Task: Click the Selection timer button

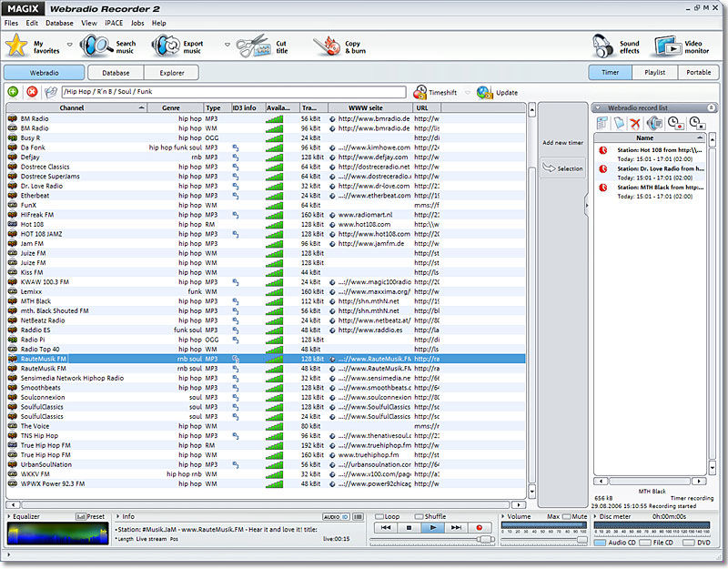Action: (x=562, y=168)
